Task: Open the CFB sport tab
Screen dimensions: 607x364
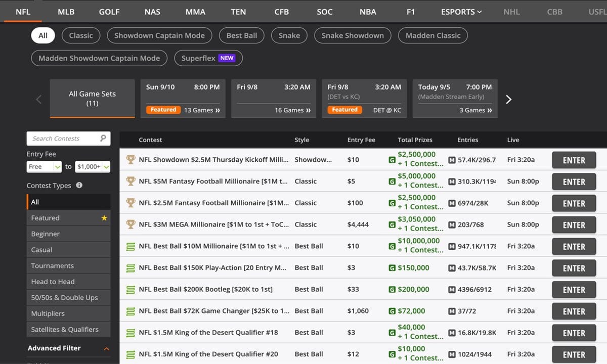Action: [x=281, y=12]
